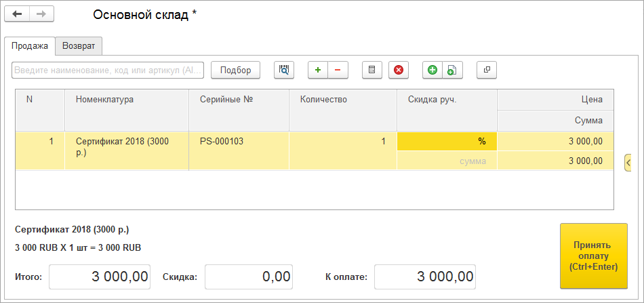
Task: Click the forward navigation arrow
Action: pos(41,14)
